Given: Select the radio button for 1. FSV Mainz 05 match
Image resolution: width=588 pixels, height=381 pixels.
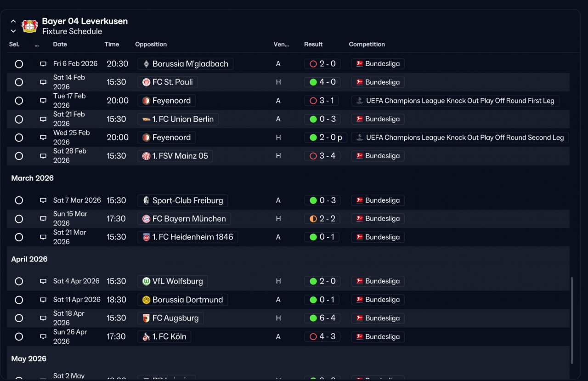Looking at the screenshot, I should [19, 156].
